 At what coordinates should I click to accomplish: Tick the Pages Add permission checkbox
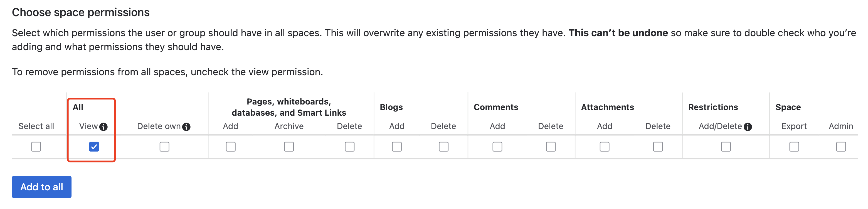pos(230,147)
